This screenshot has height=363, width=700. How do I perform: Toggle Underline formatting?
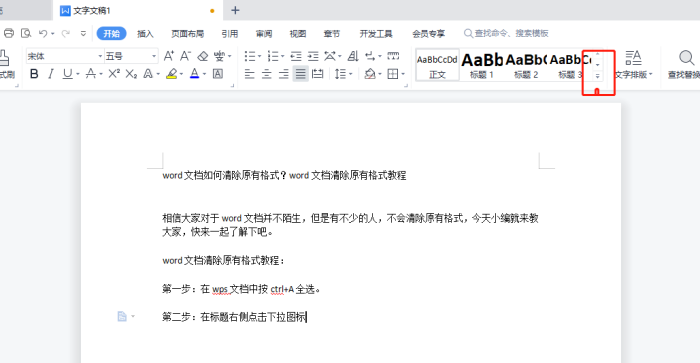pos(67,74)
